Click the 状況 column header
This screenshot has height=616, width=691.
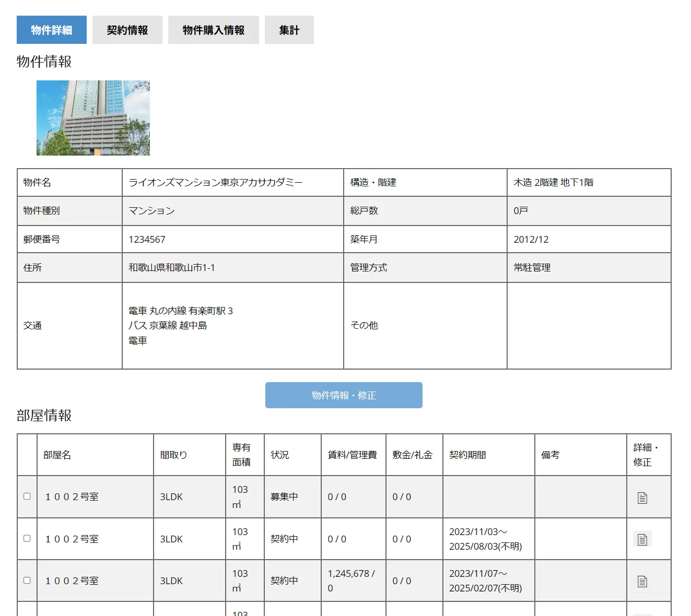click(280, 454)
